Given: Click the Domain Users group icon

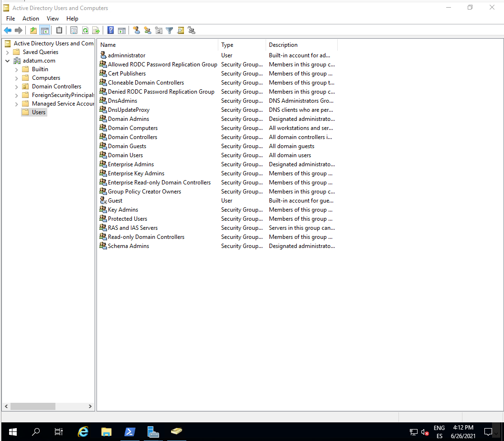Looking at the screenshot, I should (103, 155).
